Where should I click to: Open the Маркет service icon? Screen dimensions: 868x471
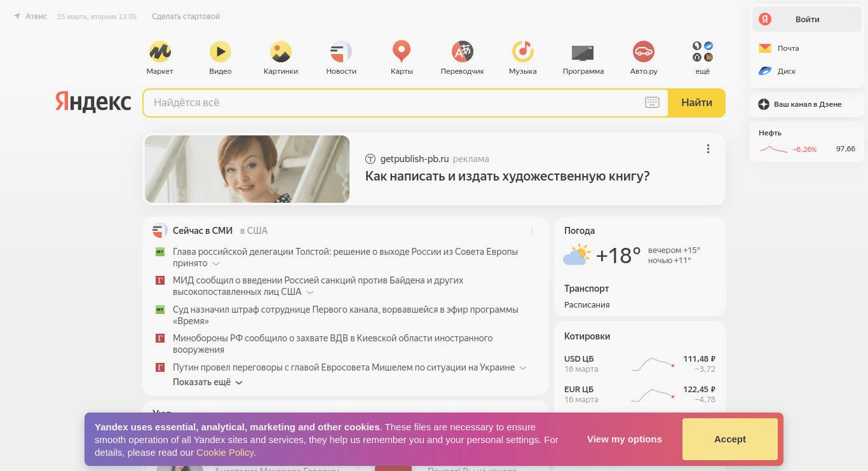159,51
